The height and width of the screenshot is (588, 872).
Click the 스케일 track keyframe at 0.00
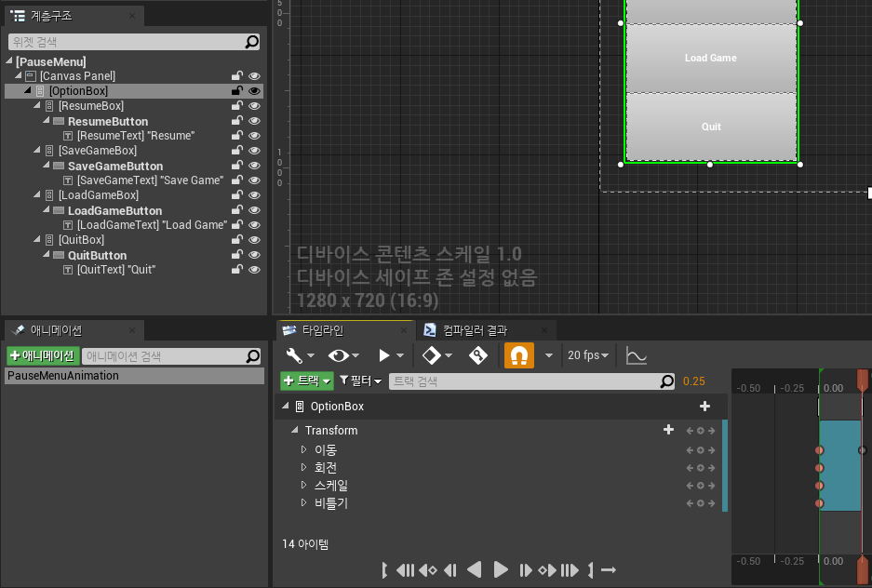point(819,486)
